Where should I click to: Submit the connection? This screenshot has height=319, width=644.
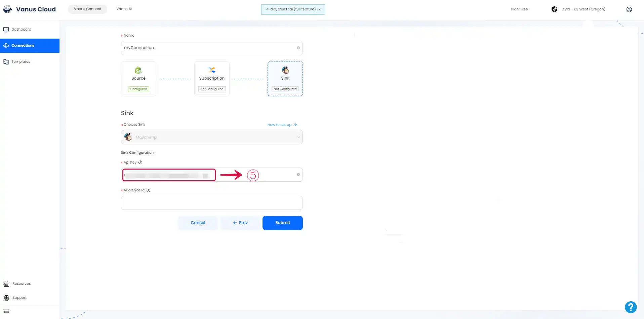click(283, 223)
